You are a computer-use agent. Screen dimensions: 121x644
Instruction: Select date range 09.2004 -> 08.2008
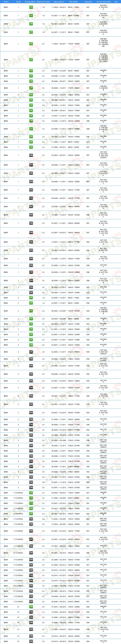[59, 441]
